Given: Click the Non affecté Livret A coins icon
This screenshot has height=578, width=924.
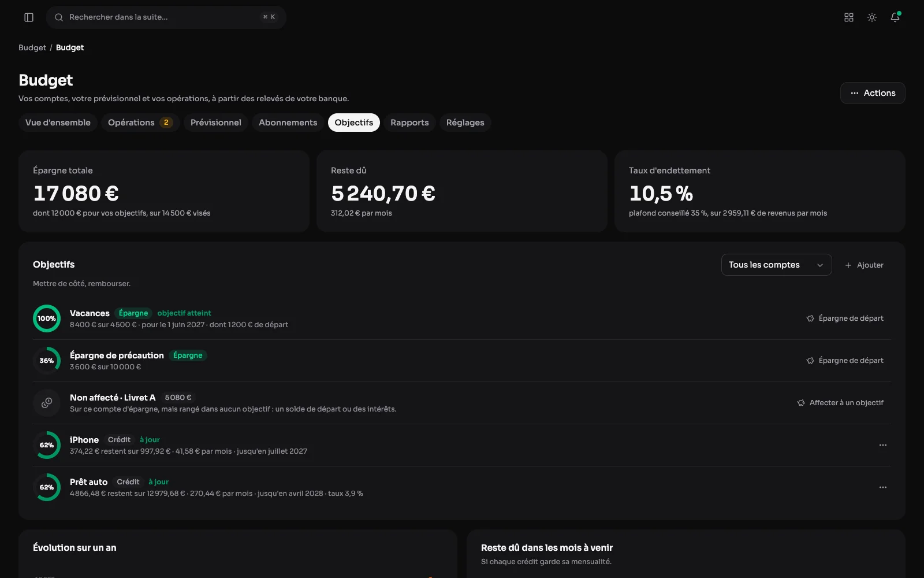Looking at the screenshot, I should tap(47, 403).
